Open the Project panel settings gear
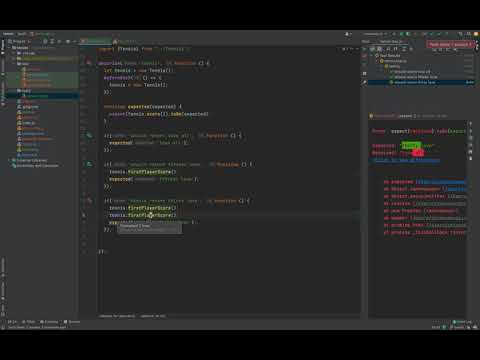The width and height of the screenshot is (480, 360). 68,41
